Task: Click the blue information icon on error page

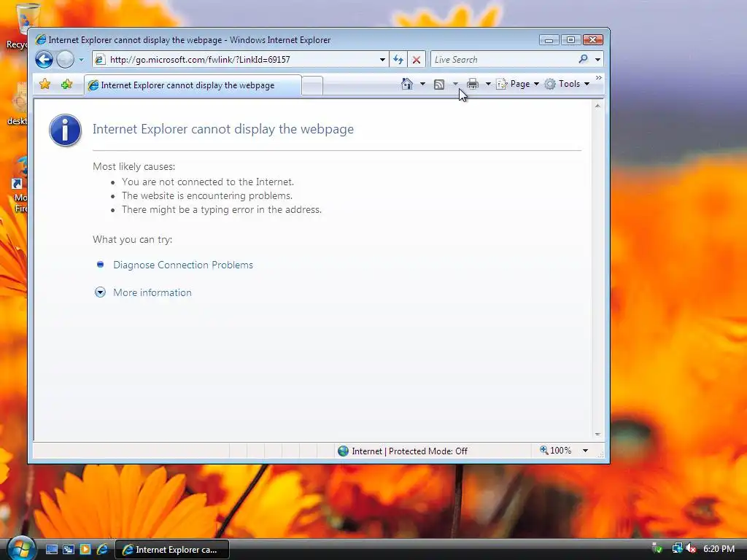Action: (65, 130)
